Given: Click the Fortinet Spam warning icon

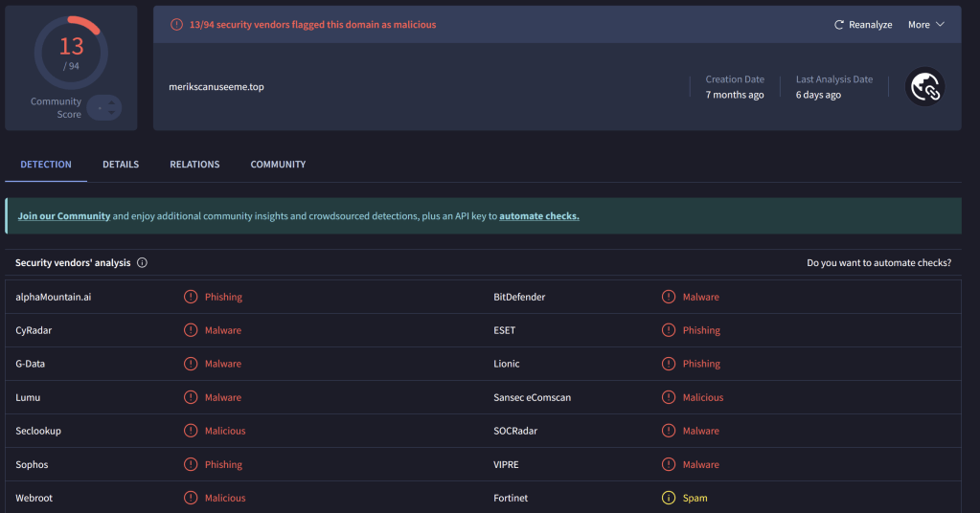Looking at the screenshot, I should pyautogui.click(x=669, y=498).
